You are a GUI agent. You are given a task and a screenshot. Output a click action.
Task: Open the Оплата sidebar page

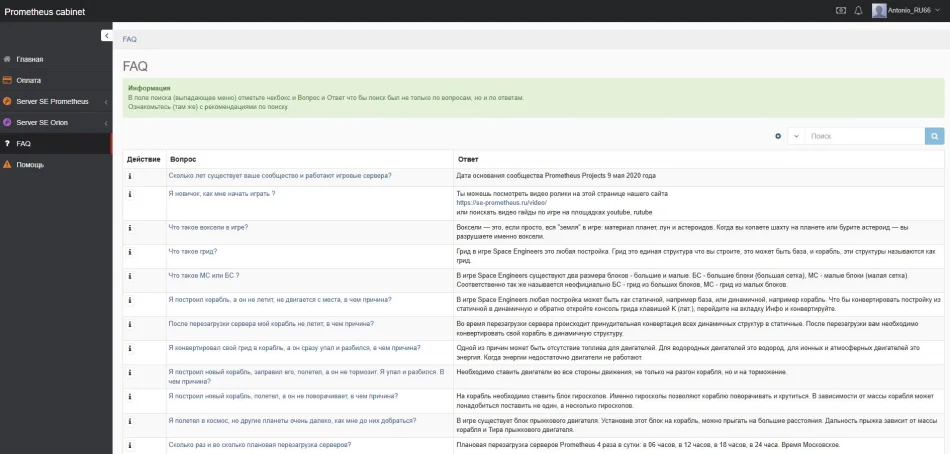click(29, 80)
